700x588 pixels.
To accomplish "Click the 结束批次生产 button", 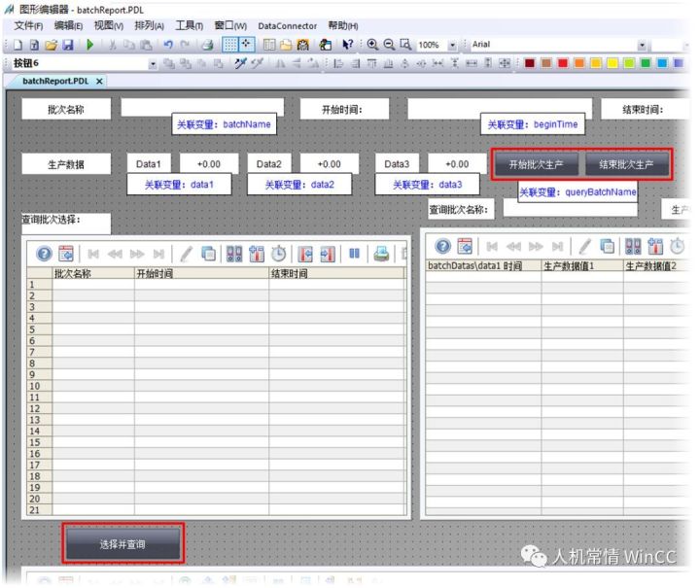I will click(x=626, y=164).
